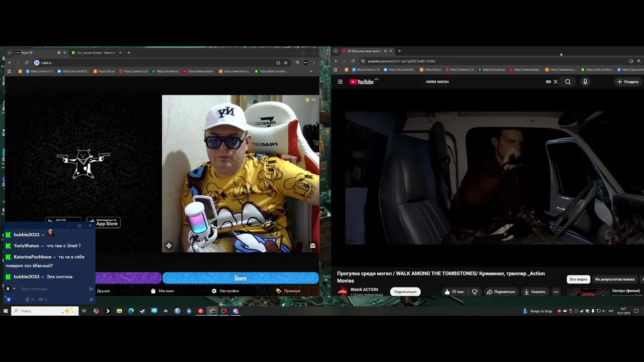
Task: Start YouTube voice search microphone
Action: coord(585,81)
